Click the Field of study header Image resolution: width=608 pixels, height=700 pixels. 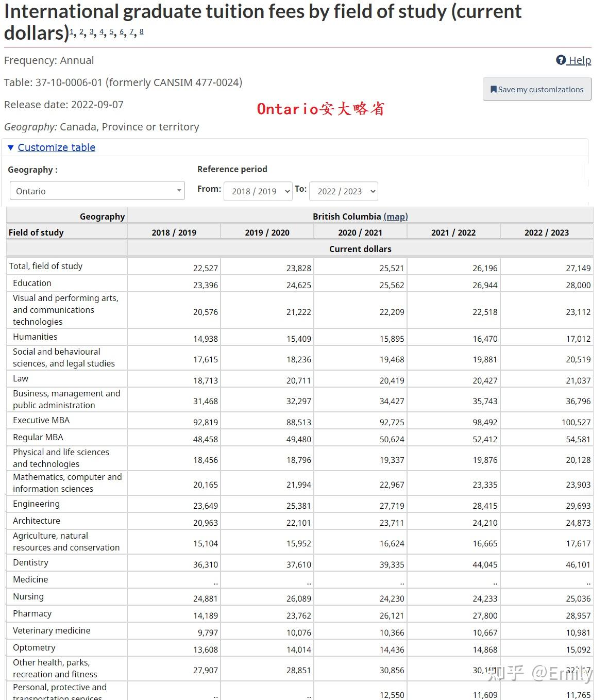[x=36, y=232]
